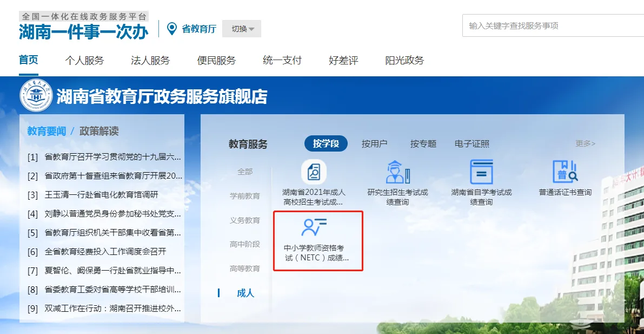Click the 湖南省教育厅政务服务旗舰店 banner title

162,97
